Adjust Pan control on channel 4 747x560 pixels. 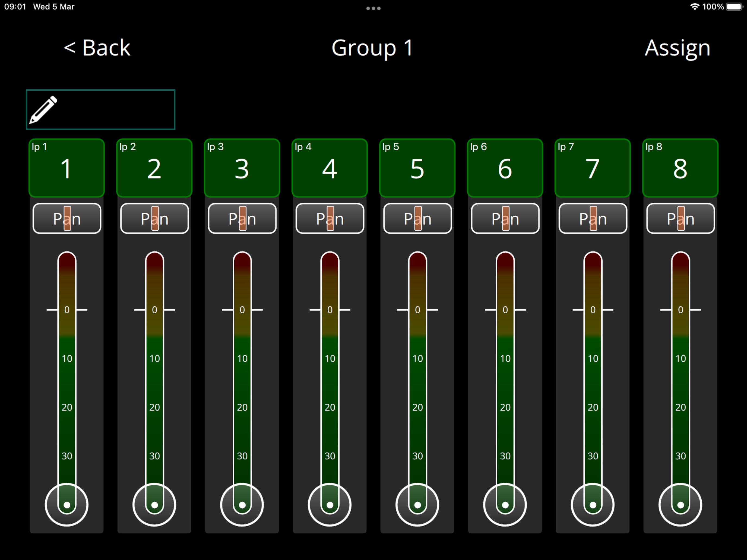(330, 218)
